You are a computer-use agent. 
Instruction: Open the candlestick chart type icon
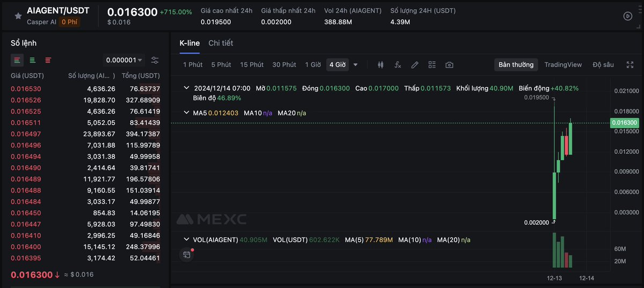tap(381, 65)
